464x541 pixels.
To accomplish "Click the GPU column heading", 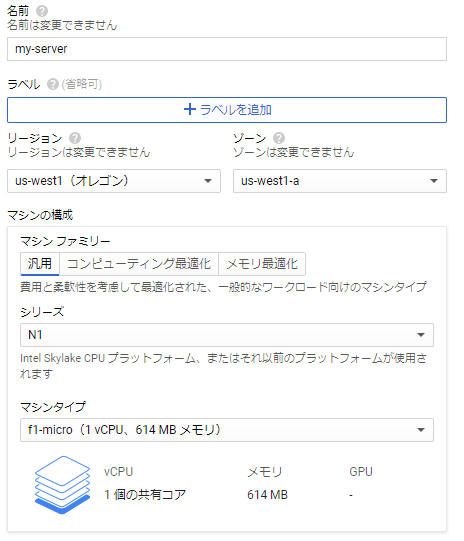I will [361, 472].
